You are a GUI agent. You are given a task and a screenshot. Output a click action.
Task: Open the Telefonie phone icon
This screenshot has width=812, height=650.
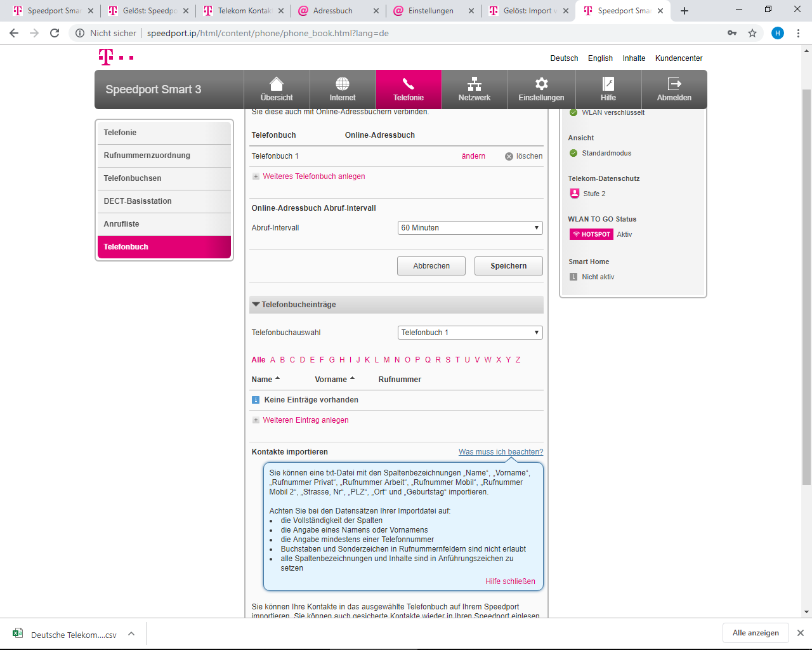click(409, 84)
